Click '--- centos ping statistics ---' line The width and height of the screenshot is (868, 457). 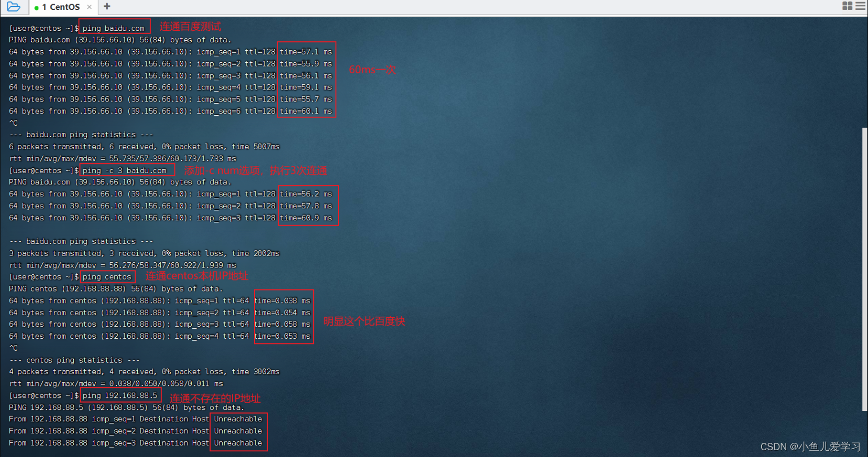pyautogui.click(x=74, y=360)
